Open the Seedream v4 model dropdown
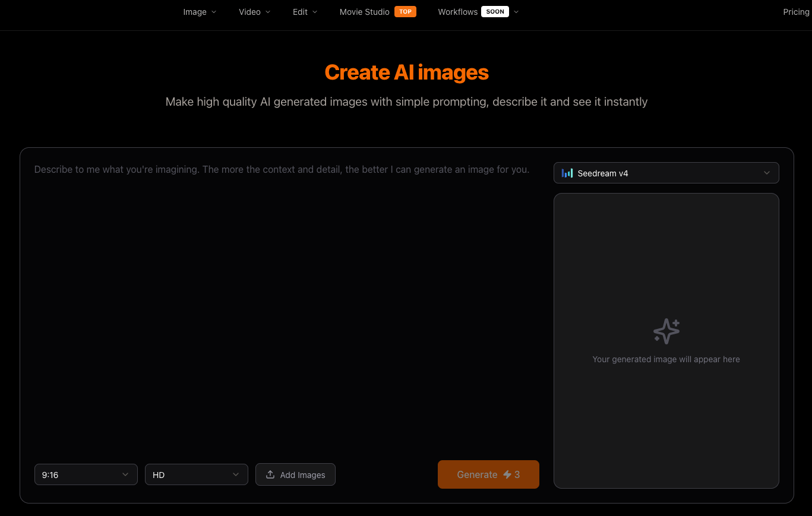This screenshot has height=516, width=812. pos(666,173)
